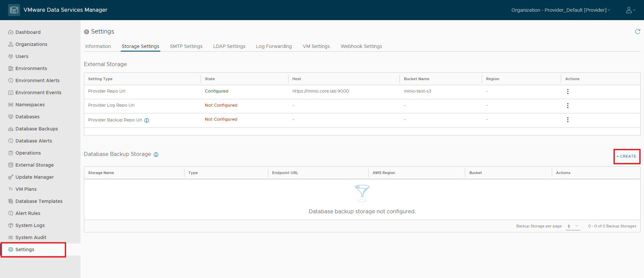Click info icon beside Database Backup Storage heading

156,155
